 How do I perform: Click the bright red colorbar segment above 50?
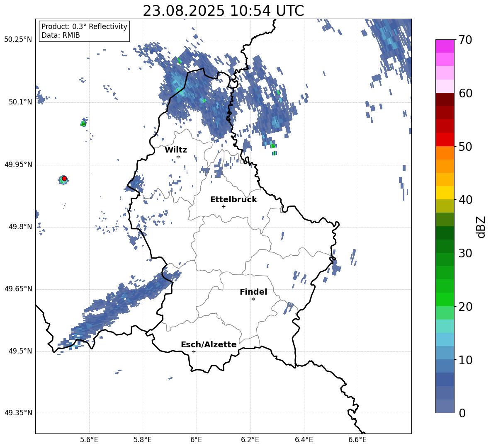pyautogui.click(x=445, y=140)
